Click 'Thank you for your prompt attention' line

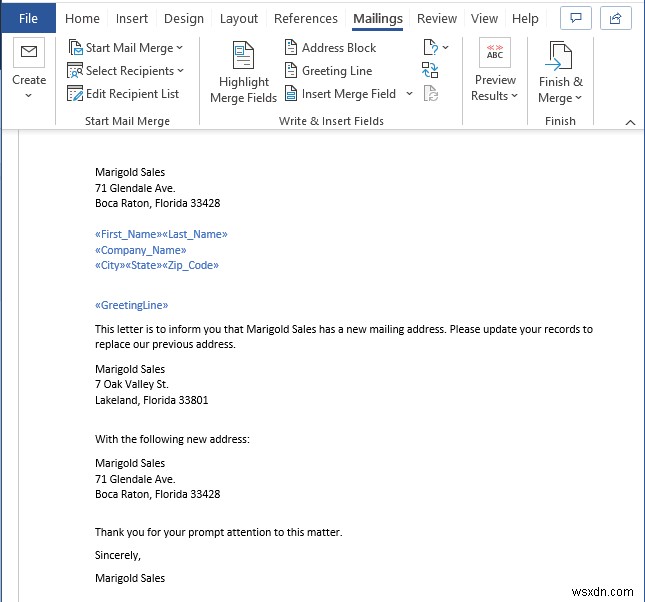(x=218, y=532)
